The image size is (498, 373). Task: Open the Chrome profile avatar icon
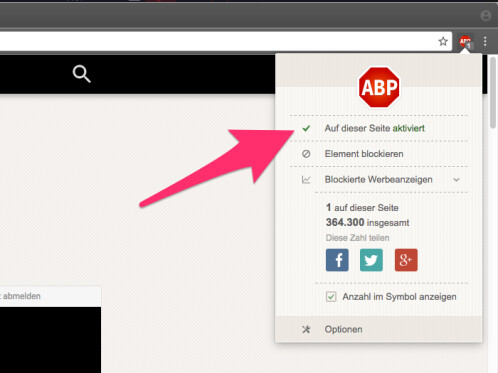pos(486,16)
